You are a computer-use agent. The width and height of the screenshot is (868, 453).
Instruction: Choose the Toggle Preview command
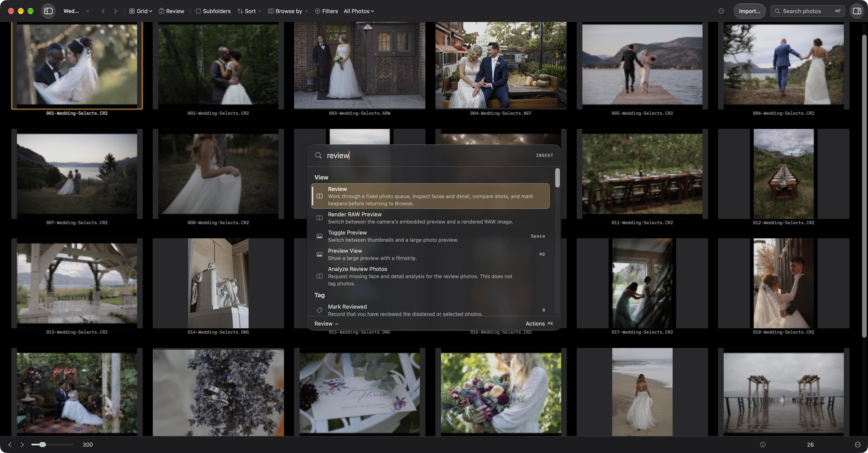click(x=430, y=236)
